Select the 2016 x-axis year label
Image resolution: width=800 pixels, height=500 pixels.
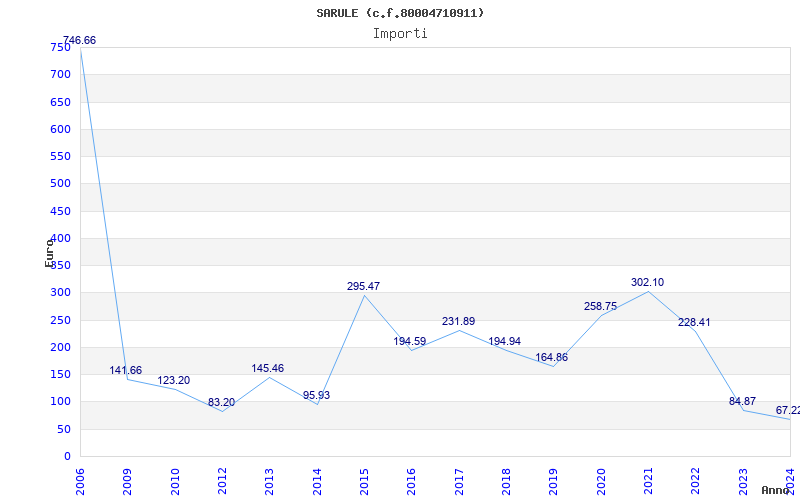tap(411, 482)
